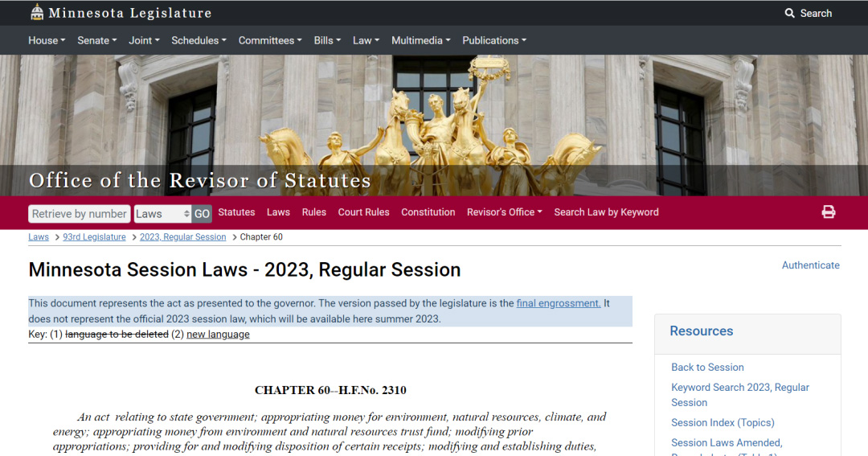Click the printer icon in red bar

coord(828,212)
